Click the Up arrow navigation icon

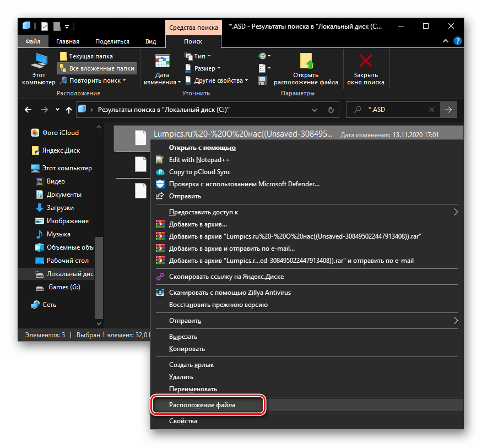pyautogui.click(x=69, y=110)
